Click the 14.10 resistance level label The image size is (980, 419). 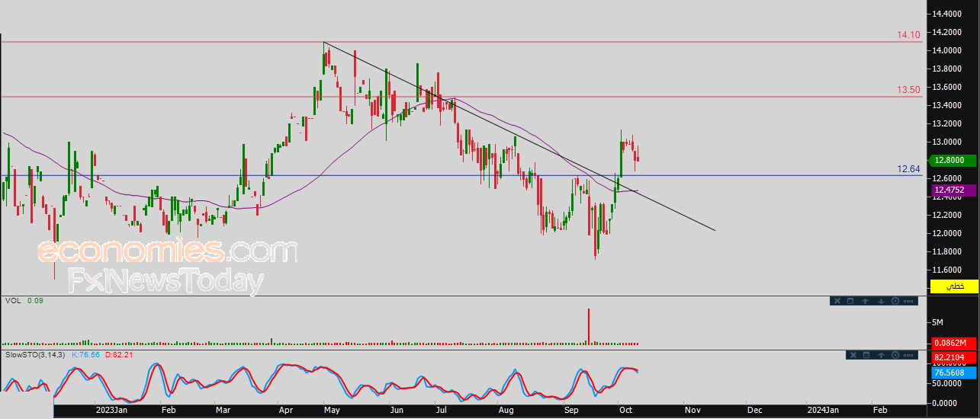908,35
